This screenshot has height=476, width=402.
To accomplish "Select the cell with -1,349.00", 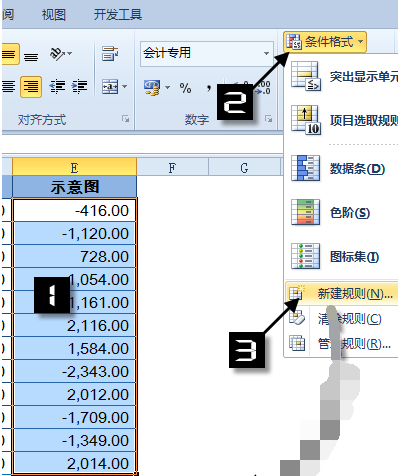I will pos(74,441).
